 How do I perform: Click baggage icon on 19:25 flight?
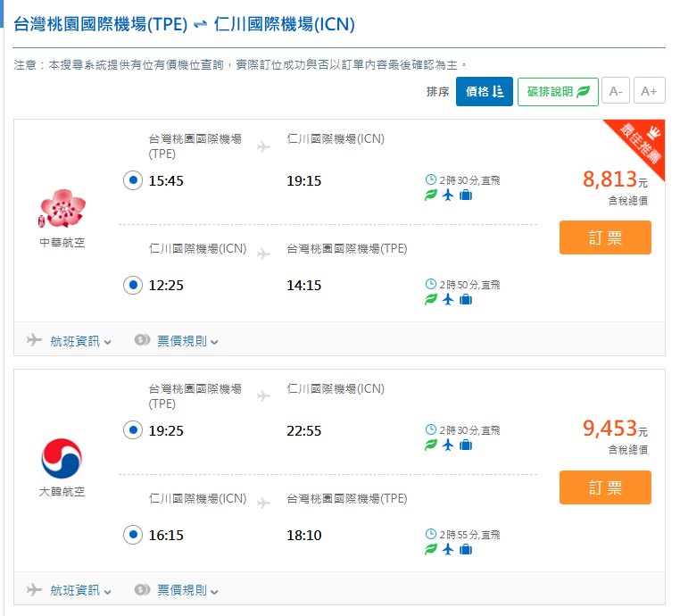pyautogui.click(x=465, y=445)
